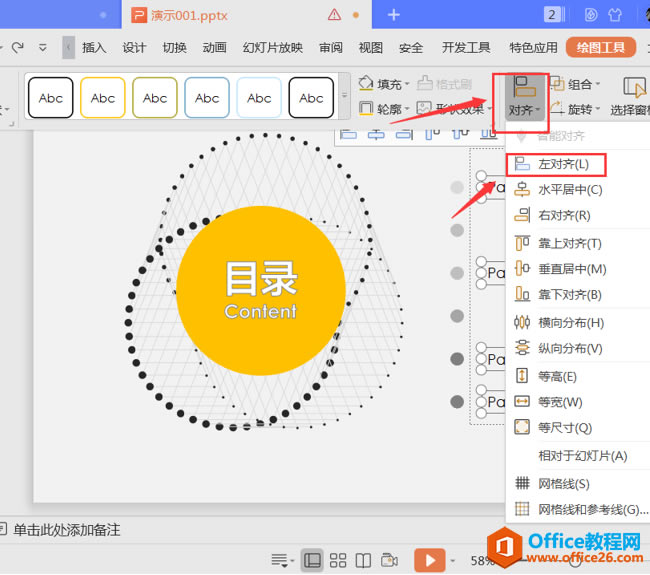The image size is (650, 575).
Task: Click floating toolbar horizontal center icon
Action: 376,134
